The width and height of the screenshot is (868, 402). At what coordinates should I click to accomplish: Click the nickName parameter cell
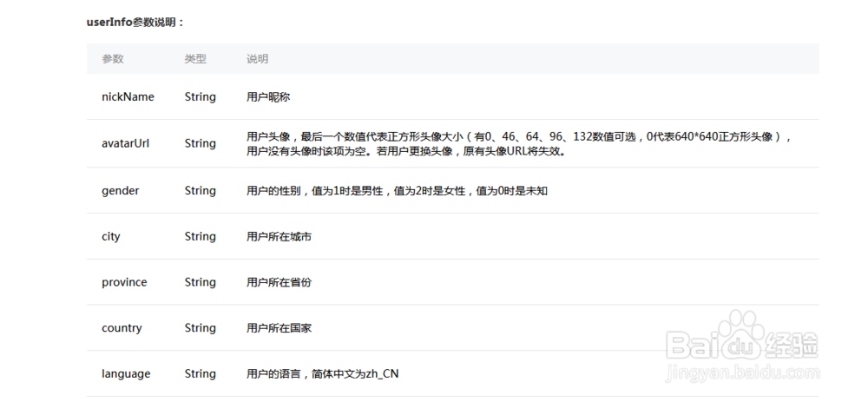pyautogui.click(x=128, y=97)
